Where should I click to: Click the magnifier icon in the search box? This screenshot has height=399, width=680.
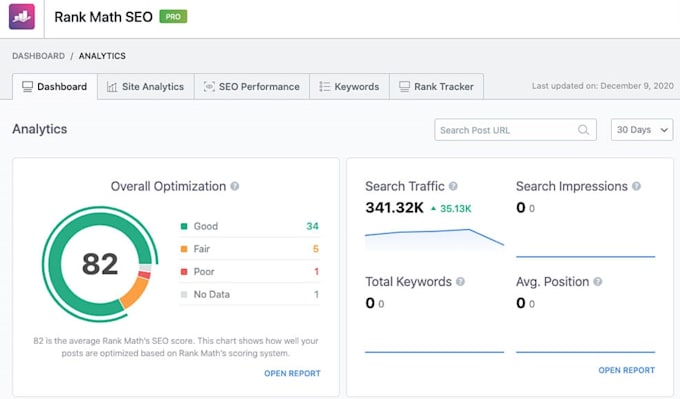[x=583, y=130]
